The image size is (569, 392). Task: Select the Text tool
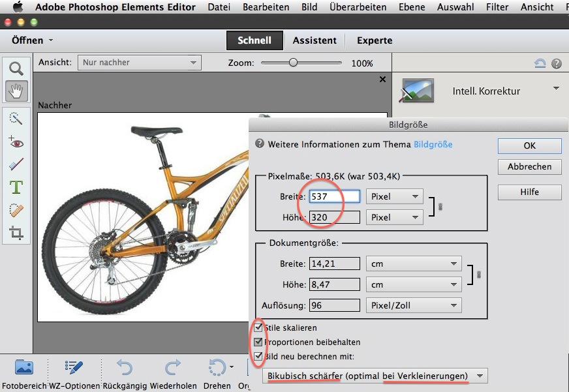16,187
